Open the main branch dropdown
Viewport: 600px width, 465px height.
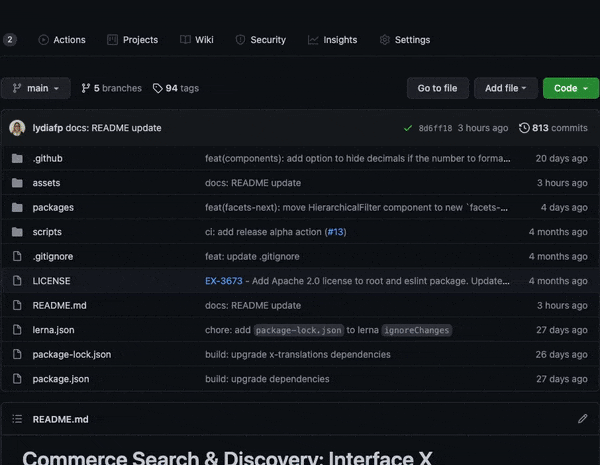coord(36,88)
